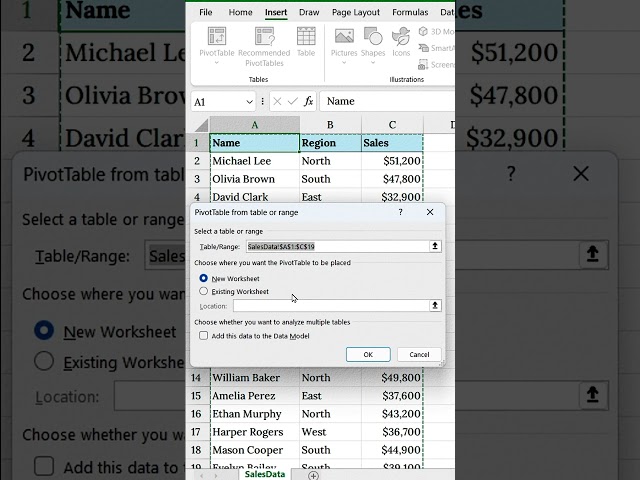This screenshot has height=480, width=640.
Task: Select cell containing $36,700
Action: point(392,432)
